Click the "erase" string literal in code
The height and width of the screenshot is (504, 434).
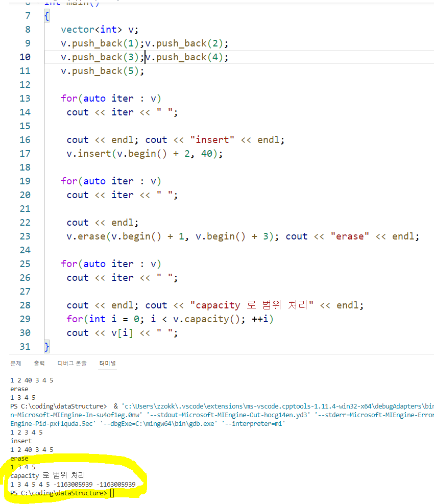click(x=350, y=236)
